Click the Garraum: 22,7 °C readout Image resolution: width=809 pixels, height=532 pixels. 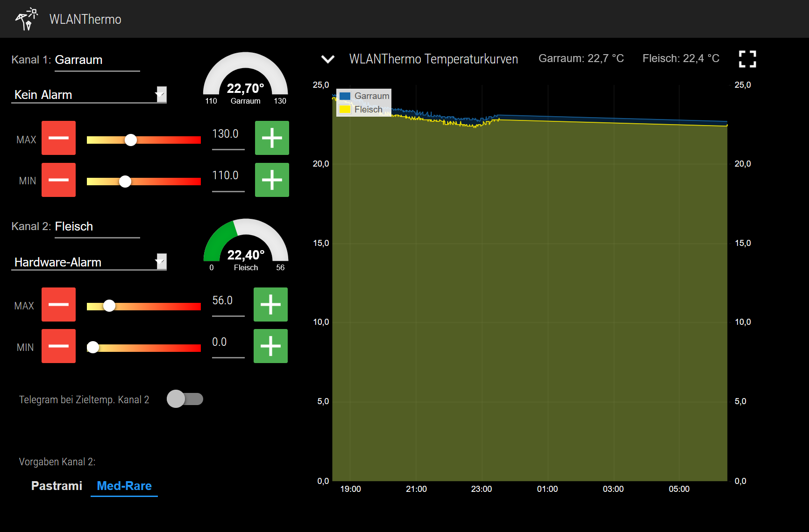(581, 58)
